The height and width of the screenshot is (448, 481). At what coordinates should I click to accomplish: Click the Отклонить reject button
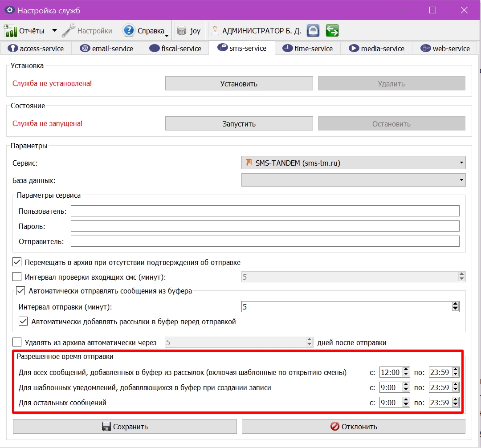pyautogui.click(x=353, y=427)
